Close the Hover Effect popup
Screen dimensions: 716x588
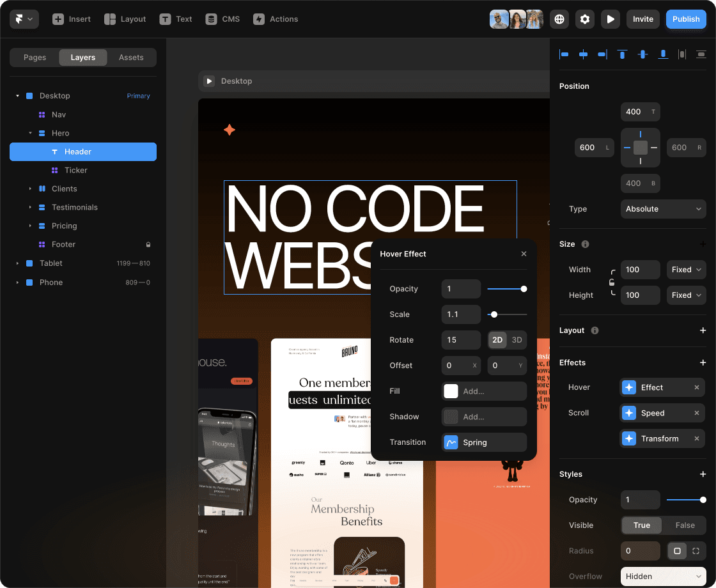point(524,254)
